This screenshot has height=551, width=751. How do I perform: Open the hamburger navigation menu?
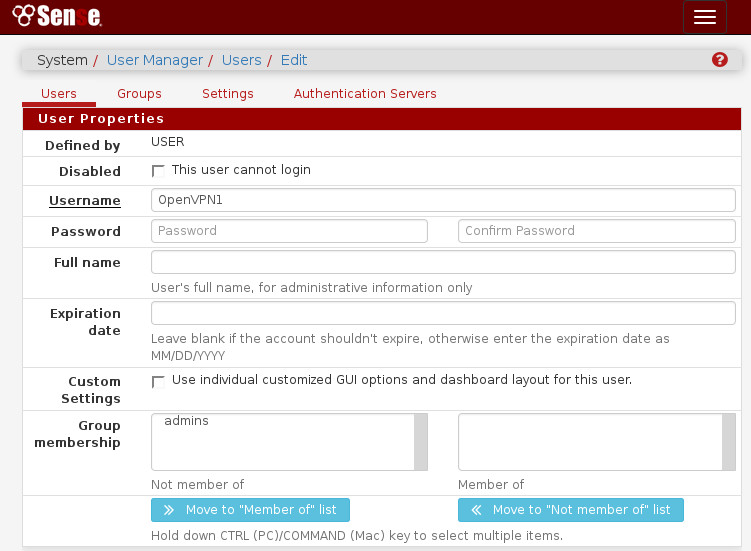[704, 17]
